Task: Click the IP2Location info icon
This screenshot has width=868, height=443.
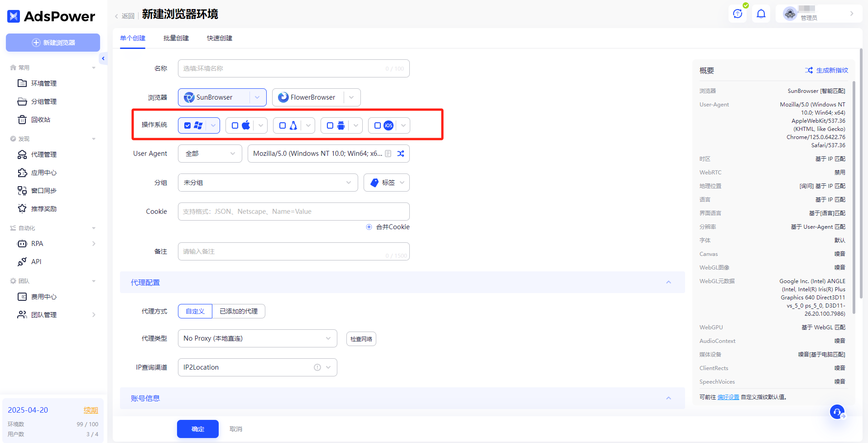Action: (317, 367)
